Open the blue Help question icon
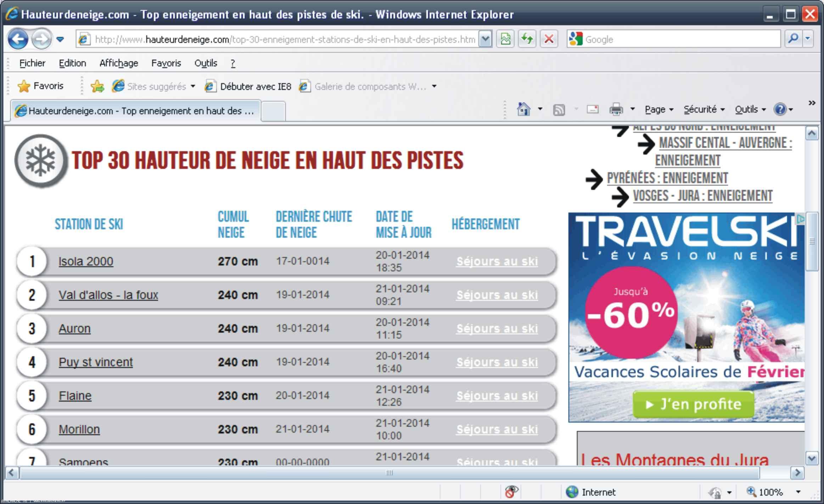This screenshot has height=504, width=824. coord(783,109)
